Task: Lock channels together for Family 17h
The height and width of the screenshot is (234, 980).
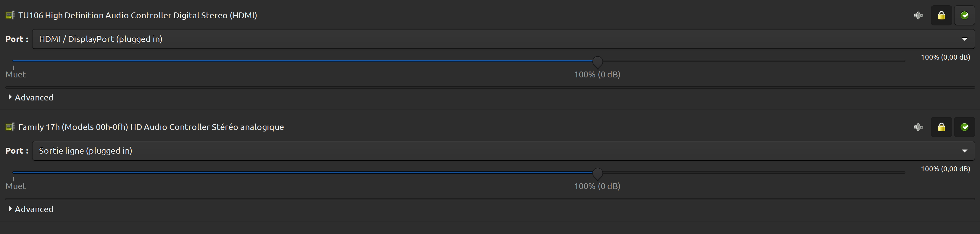Action: 941,127
